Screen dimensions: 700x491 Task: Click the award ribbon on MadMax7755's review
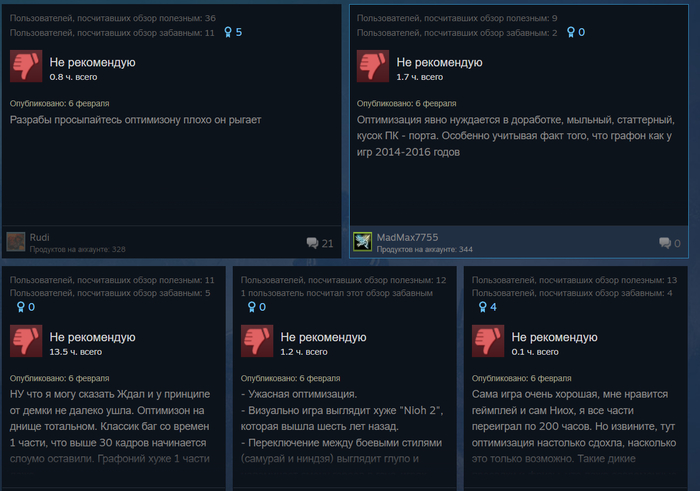point(576,32)
